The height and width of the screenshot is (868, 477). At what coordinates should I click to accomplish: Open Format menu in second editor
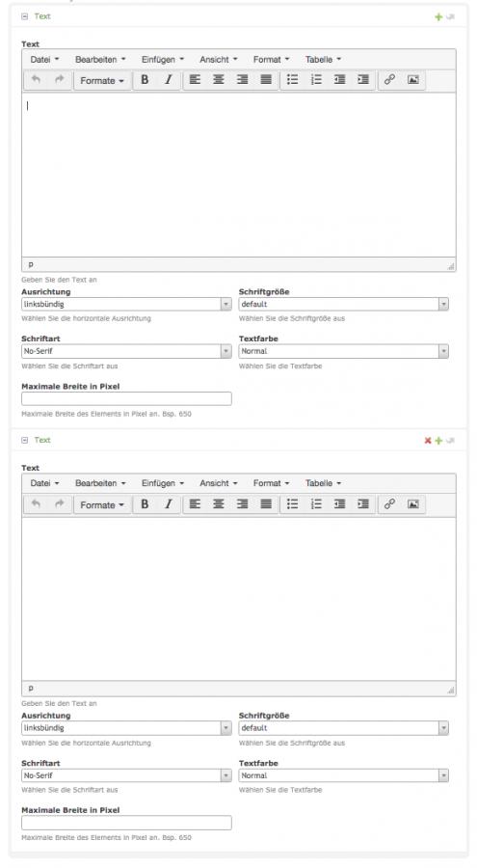coord(271,483)
